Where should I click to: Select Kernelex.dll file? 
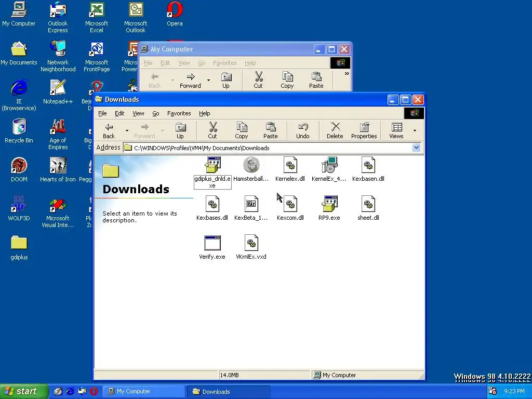pyautogui.click(x=290, y=169)
